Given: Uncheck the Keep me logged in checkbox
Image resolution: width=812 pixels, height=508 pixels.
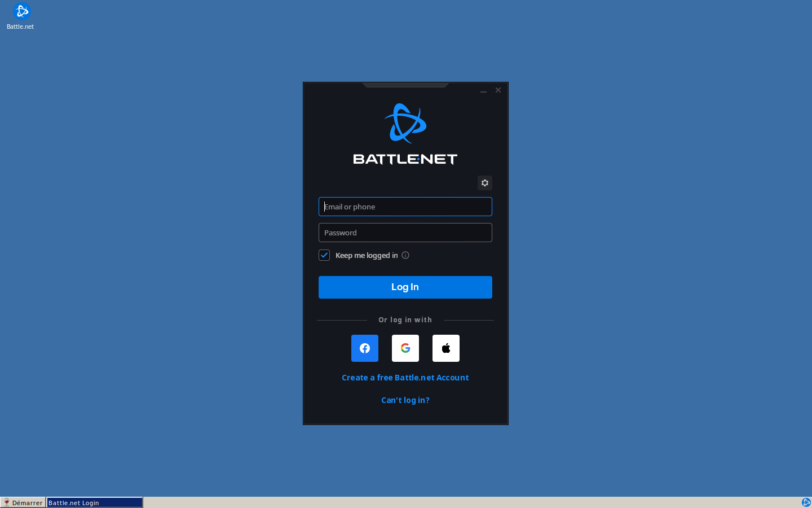Looking at the screenshot, I should coord(324,255).
